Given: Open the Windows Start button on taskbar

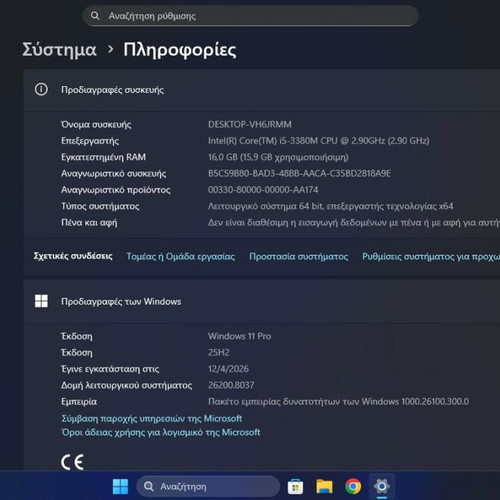Looking at the screenshot, I should tap(120, 487).
